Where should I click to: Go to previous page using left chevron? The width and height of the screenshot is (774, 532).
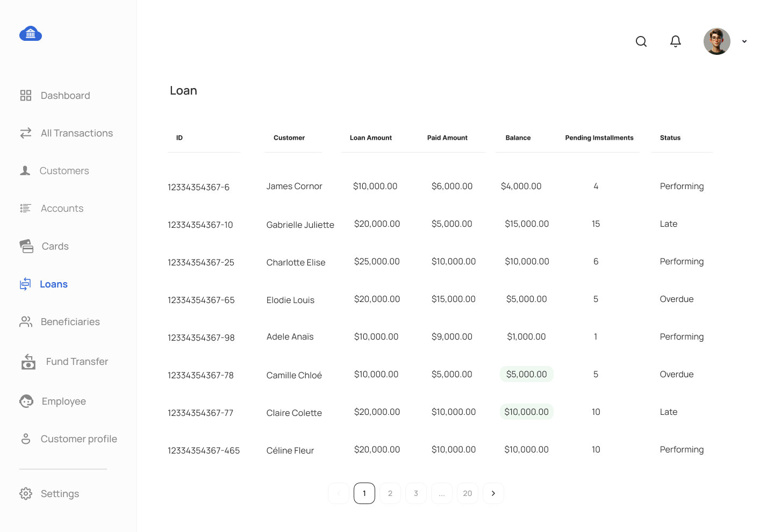click(339, 493)
